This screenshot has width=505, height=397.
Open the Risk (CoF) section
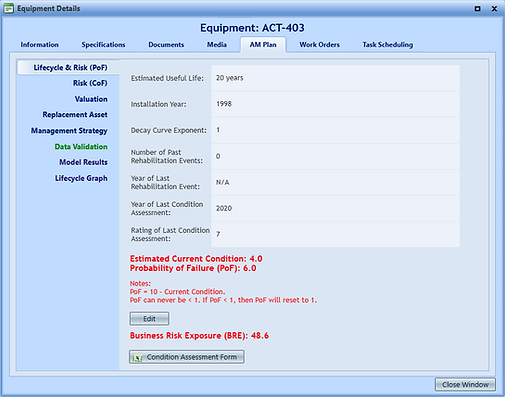coord(90,83)
